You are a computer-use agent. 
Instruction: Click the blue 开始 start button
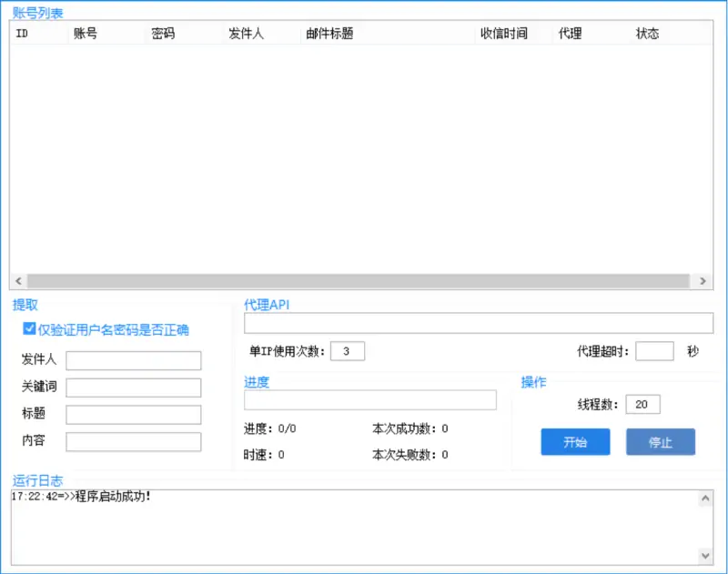pyautogui.click(x=575, y=442)
